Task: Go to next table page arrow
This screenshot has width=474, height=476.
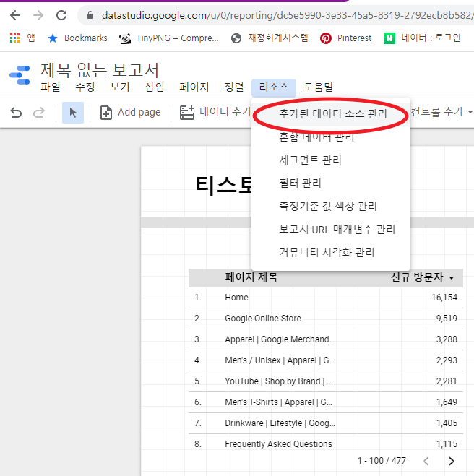Action: (452, 461)
